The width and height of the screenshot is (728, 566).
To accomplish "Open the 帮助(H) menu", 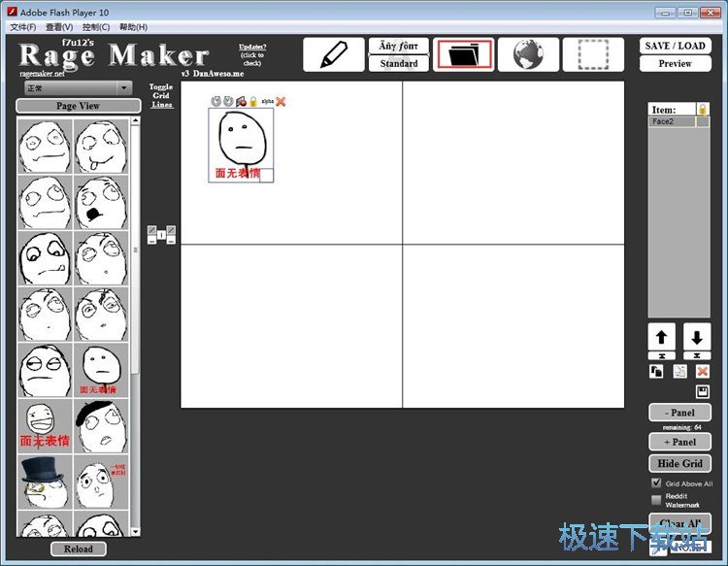I will (133, 27).
